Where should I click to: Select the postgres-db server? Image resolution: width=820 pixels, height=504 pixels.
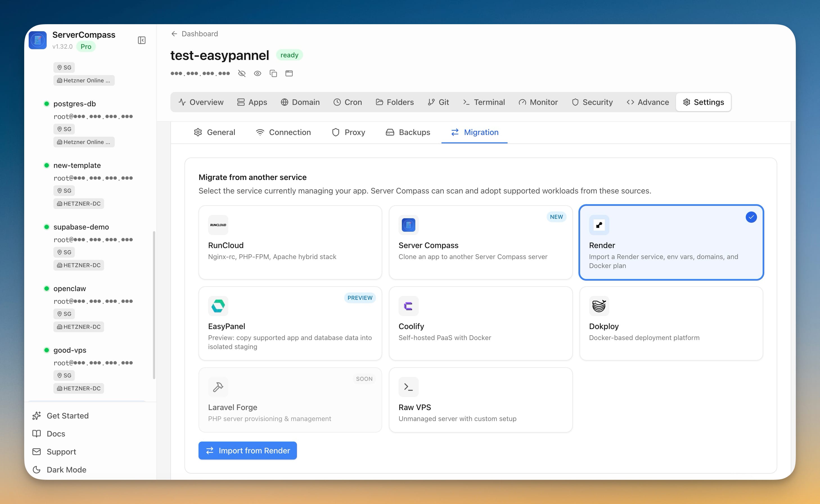click(x=75, y=104)
